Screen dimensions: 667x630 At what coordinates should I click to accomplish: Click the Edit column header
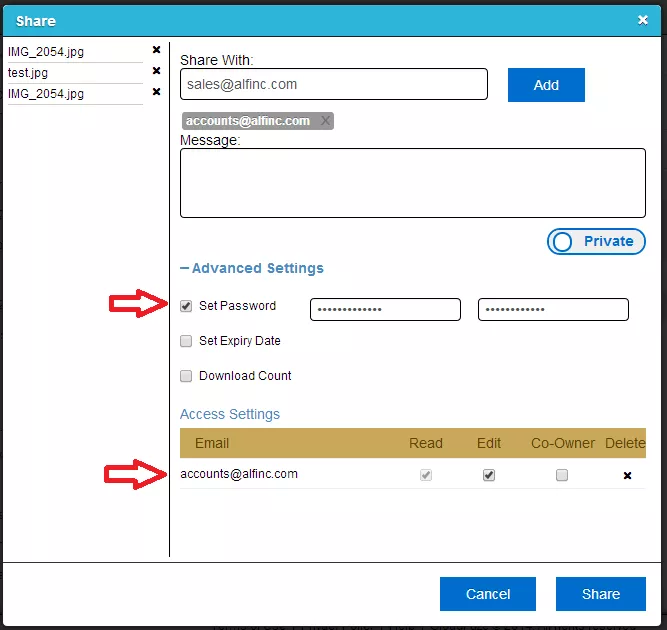(x=489, y=443)
